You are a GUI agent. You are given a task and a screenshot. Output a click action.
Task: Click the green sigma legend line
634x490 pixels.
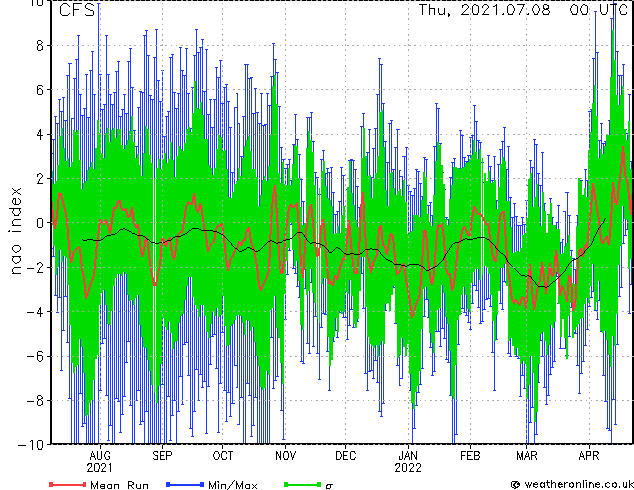[302, 484]
